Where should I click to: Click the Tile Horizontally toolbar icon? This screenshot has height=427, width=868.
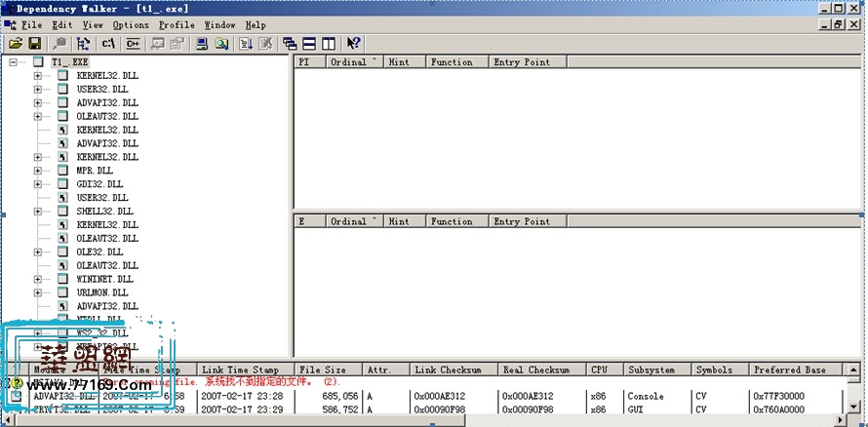click(x=309, y=43)
